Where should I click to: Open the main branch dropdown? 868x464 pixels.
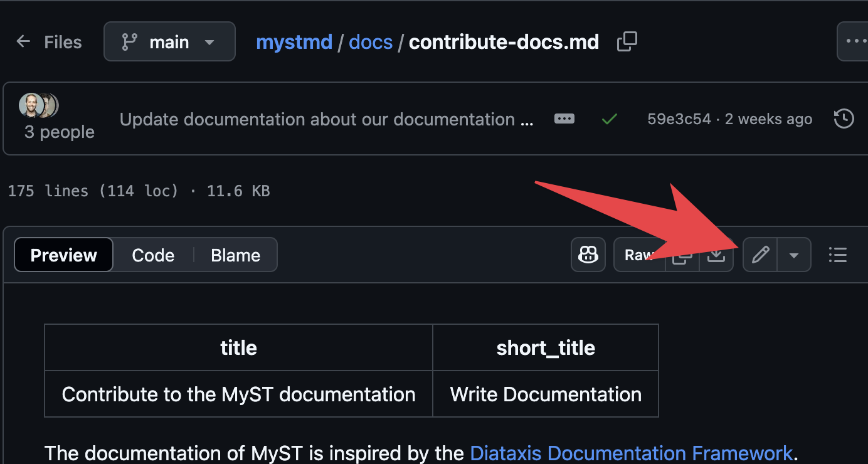pos(169,41)
